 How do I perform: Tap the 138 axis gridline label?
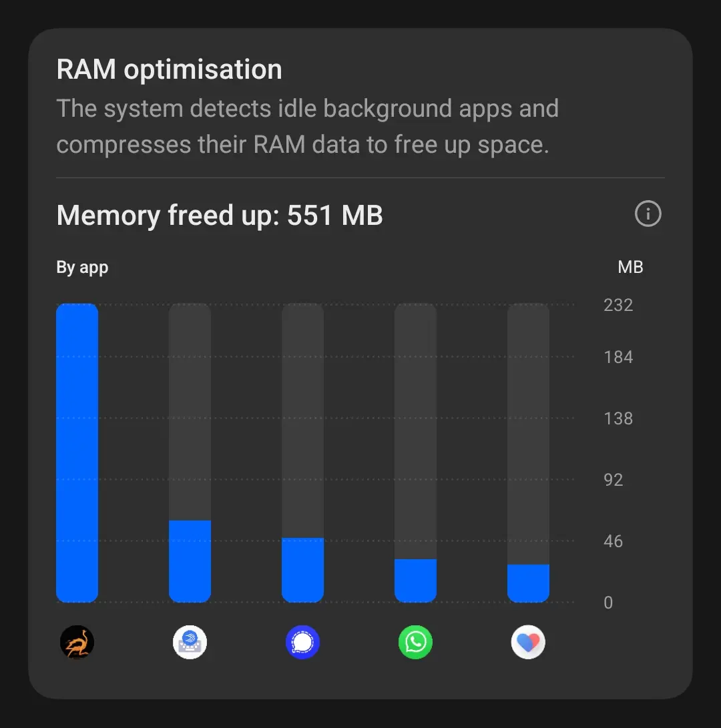click(x=618, y=418)
